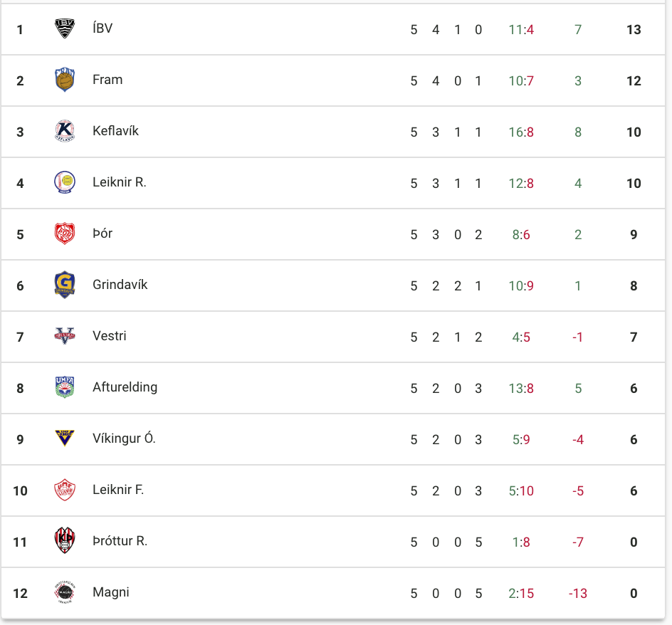Click the Víkingur Ó. triangle crest

[x=65, y=438]
